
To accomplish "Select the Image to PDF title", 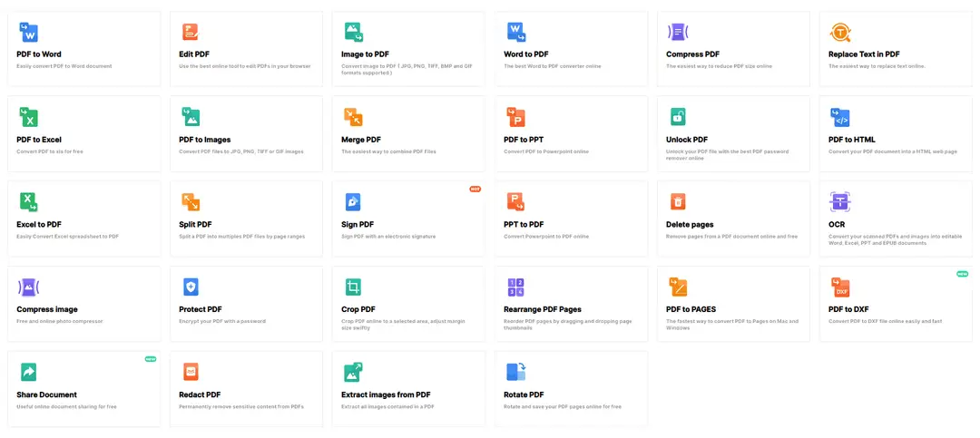I will [365, 54].
